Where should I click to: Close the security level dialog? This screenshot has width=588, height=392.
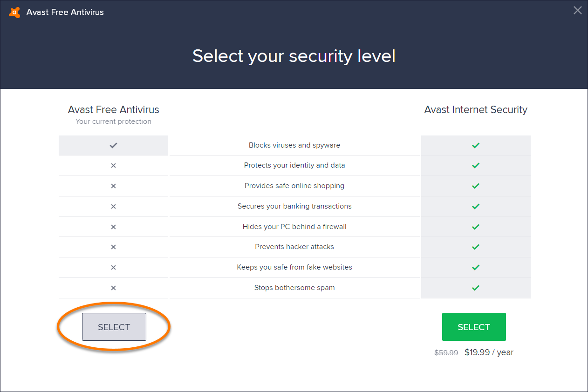pos(577,10)
